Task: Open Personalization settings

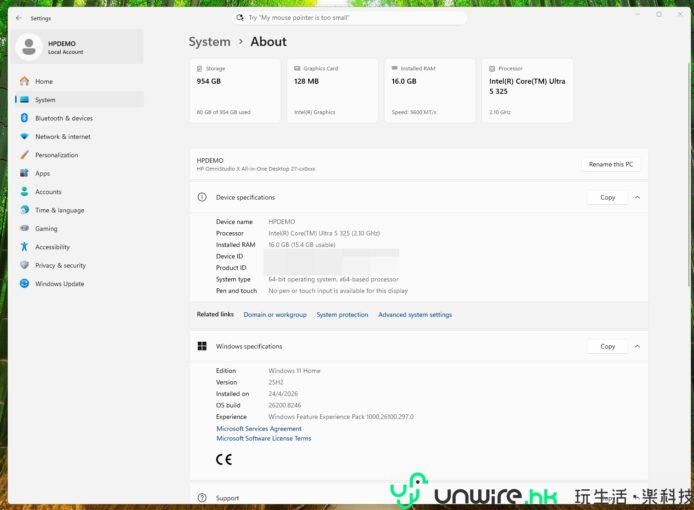Action: pos(79,155)
